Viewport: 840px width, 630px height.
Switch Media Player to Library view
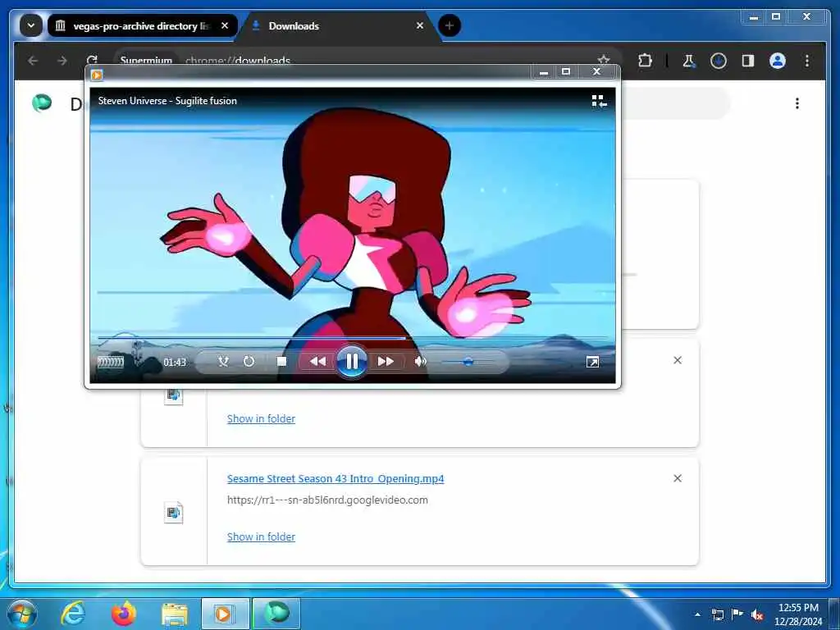[599, 101]
